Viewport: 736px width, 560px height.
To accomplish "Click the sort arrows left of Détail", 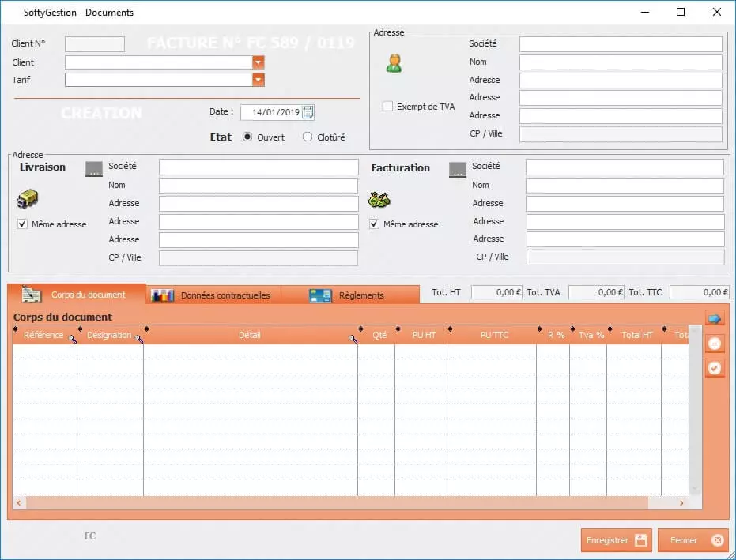I will click(x=146, y=329).
